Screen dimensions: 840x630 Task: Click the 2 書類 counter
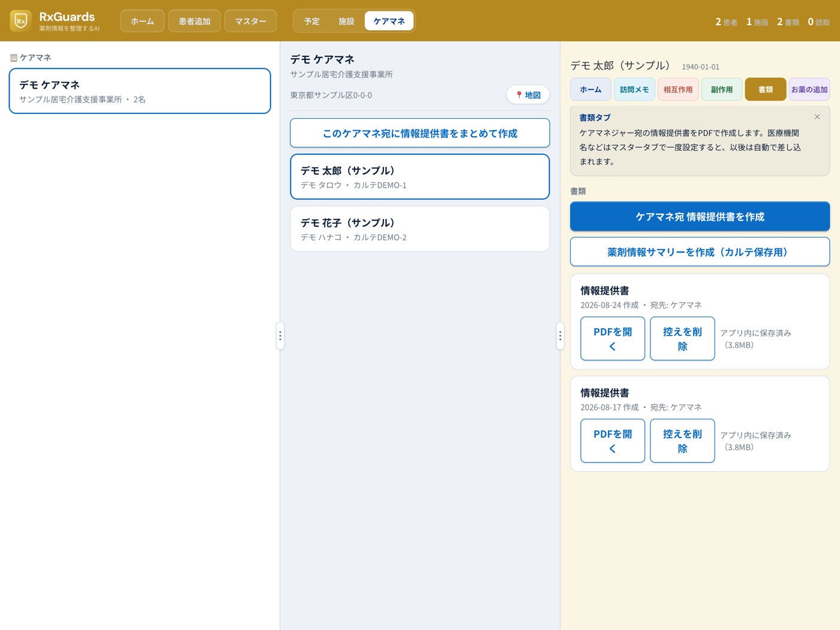tap(788, 22)
